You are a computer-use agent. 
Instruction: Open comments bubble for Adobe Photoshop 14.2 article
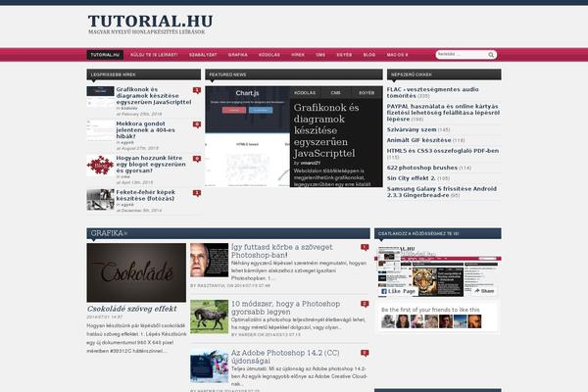click(x=365, y=353)
